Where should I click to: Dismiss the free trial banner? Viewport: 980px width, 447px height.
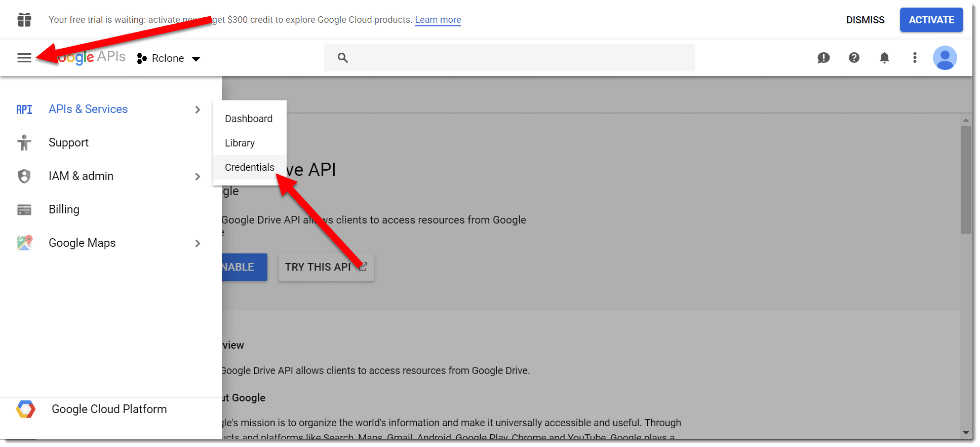tap(866, 20)
